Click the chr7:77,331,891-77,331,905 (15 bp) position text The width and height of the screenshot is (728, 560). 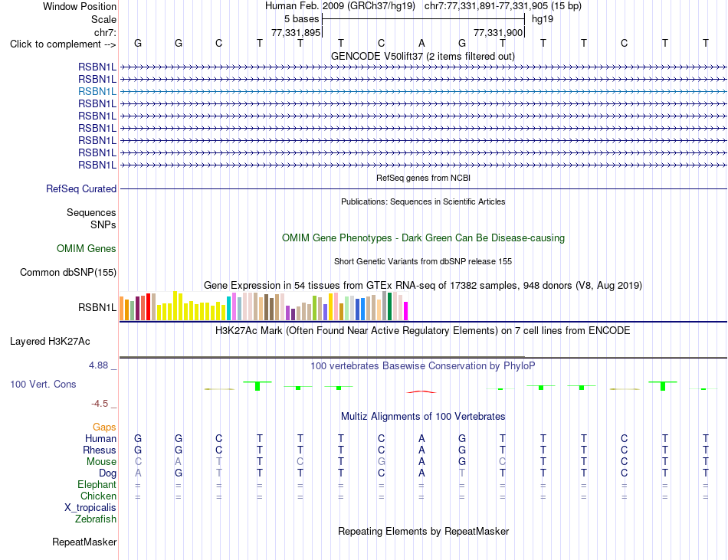[503, 6]
